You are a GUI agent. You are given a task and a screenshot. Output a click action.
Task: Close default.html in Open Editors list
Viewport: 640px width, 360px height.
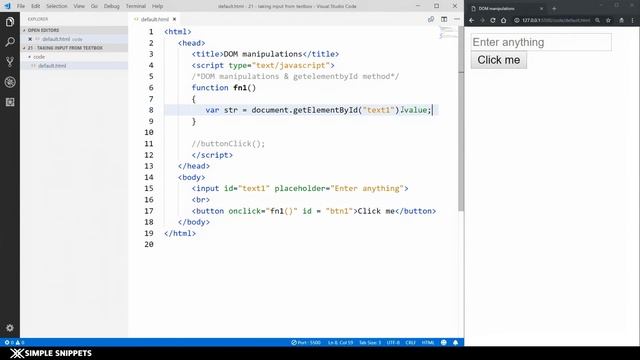30,39
